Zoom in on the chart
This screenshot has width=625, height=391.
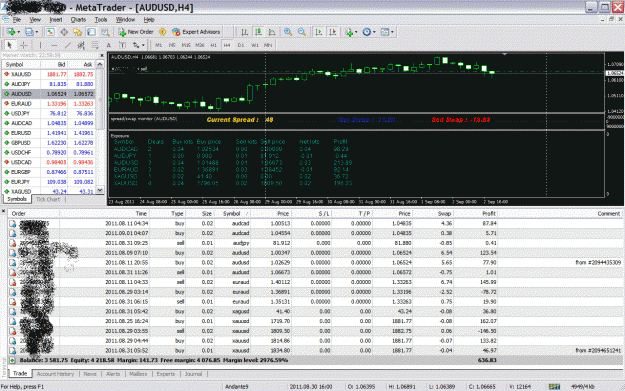tap(288, 32)
